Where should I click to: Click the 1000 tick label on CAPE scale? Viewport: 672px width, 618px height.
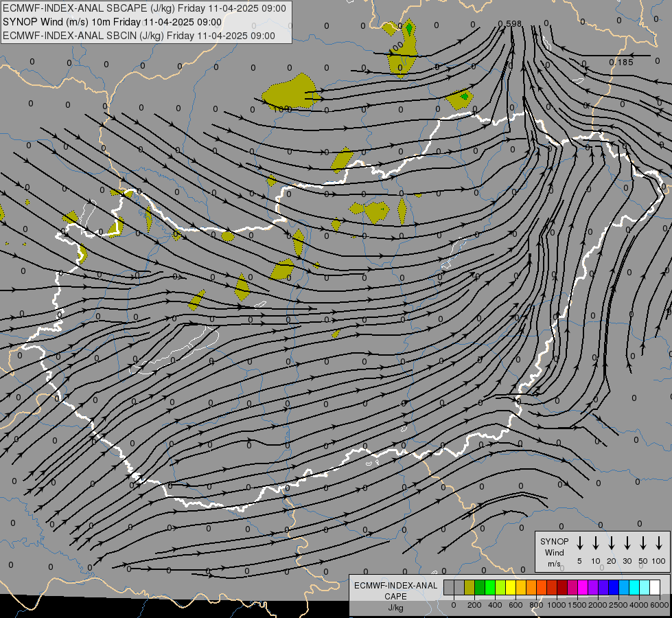click(x=557, y=605)
